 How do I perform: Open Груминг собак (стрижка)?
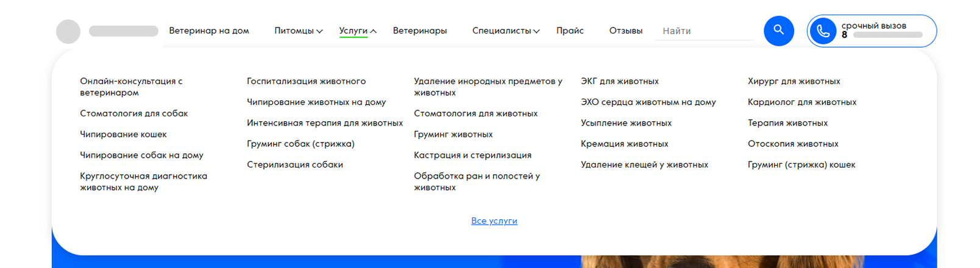pos(300,144)
